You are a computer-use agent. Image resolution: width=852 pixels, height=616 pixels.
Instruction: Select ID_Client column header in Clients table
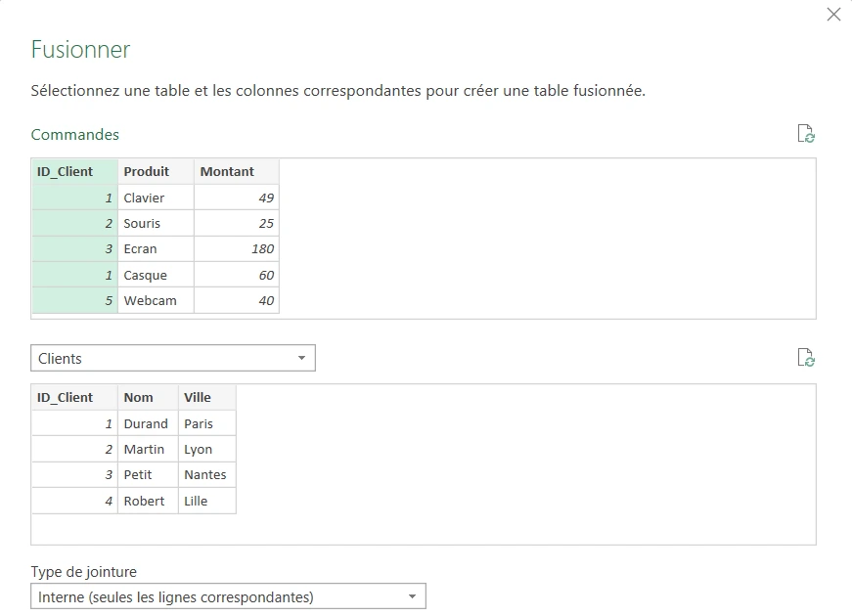75,398
